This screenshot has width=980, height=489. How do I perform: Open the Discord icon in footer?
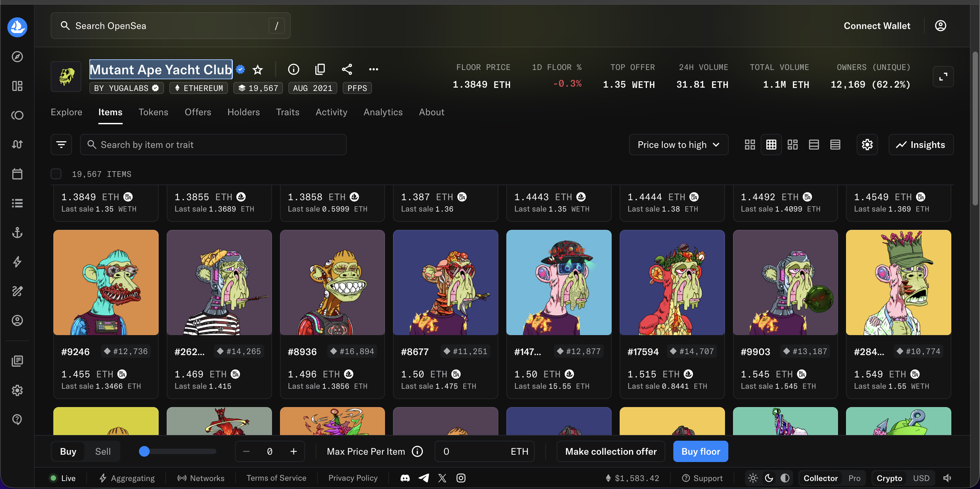click(405, 478)
